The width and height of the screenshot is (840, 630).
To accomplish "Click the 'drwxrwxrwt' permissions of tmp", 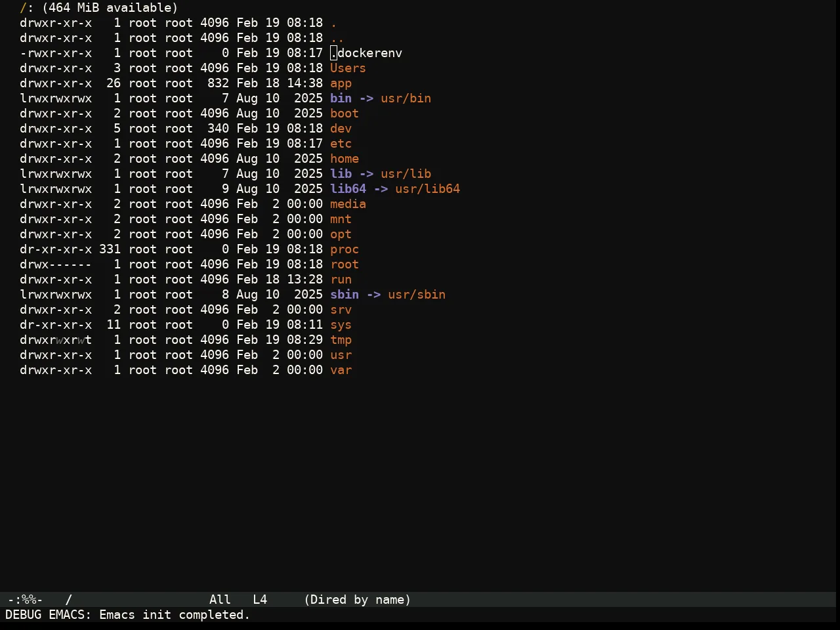I will point(56,340).
